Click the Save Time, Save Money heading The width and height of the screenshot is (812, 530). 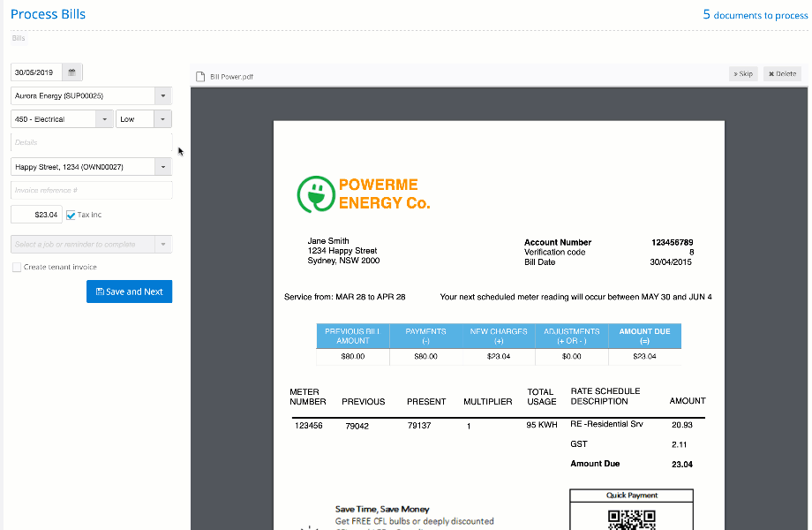[x=382, y=510]
